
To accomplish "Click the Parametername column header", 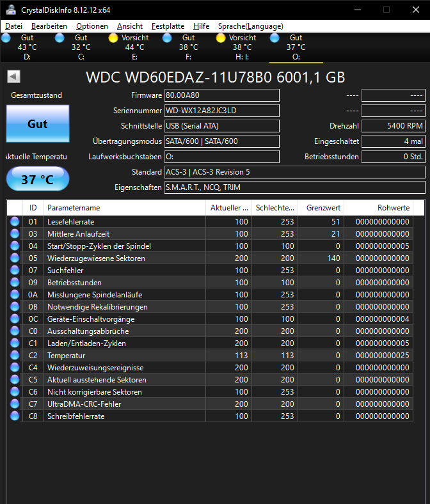I will tap(124, 208).
